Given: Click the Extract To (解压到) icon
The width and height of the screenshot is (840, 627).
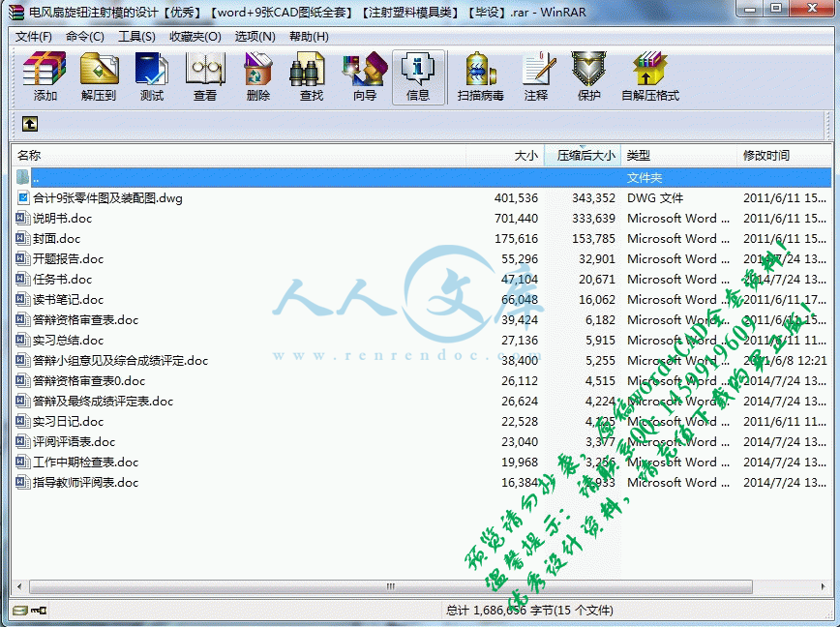Looking at the screenshot, I should 99,76.
